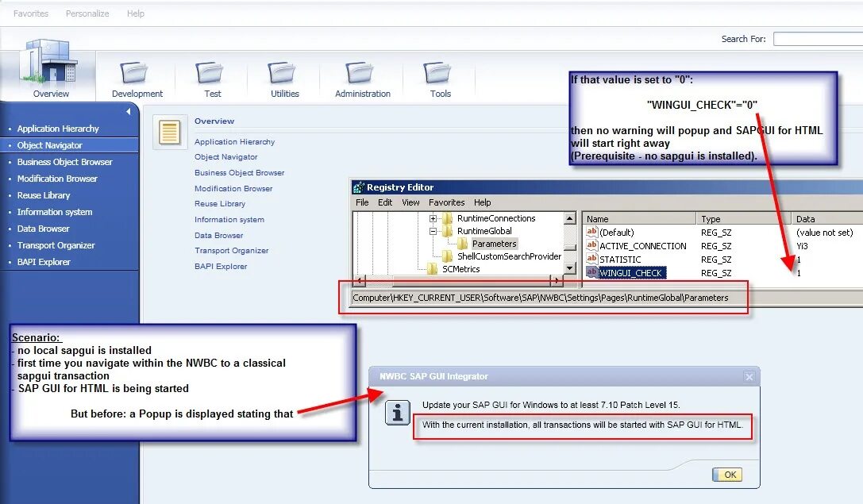Expand the RuntimeConnections tree node

coord(432,218)
